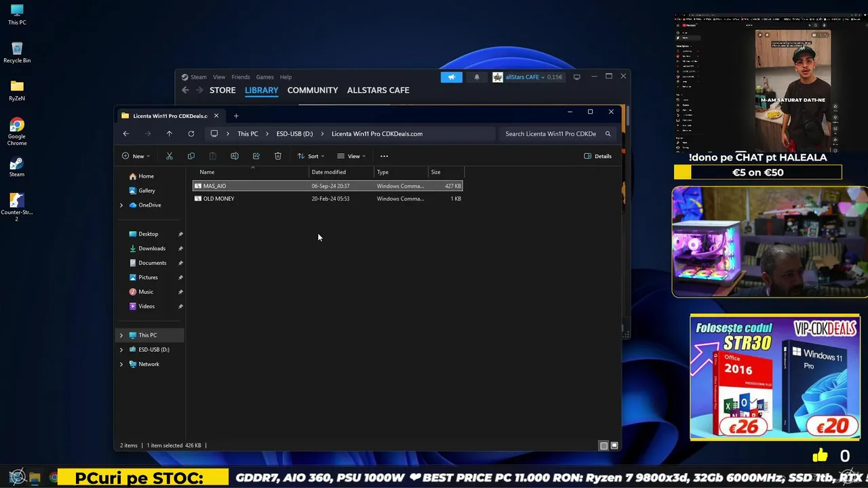This screenshot has height=488, width=868.
Task: Select Counter-Strike 2 desktop shortcut
Action: pyautogui.click(x=17, y=207)
